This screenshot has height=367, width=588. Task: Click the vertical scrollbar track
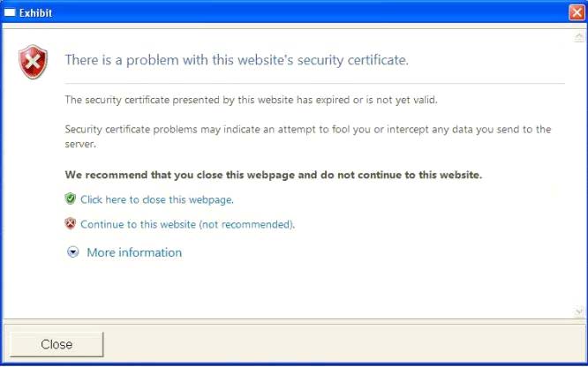pos(579,174)
